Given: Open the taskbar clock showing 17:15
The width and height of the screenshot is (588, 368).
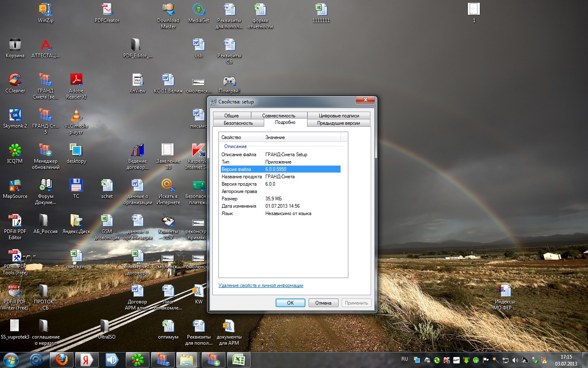Looking at the screenshot, I should click(566, 360).
